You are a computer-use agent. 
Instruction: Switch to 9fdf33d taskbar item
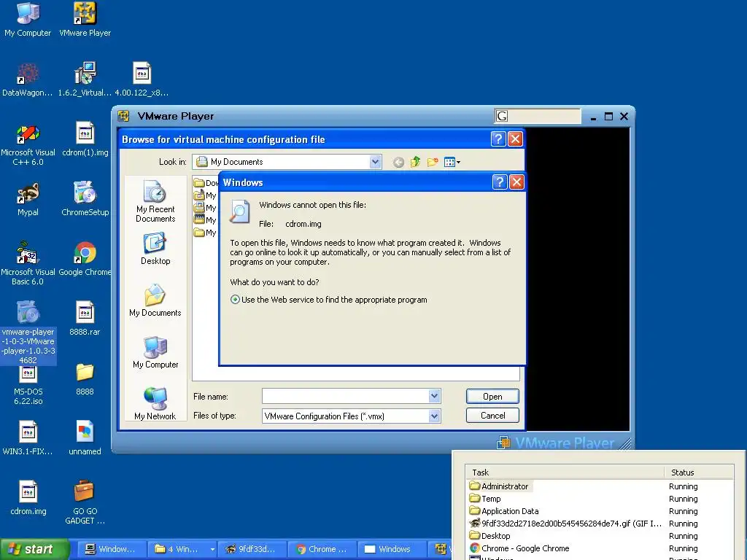252,549
